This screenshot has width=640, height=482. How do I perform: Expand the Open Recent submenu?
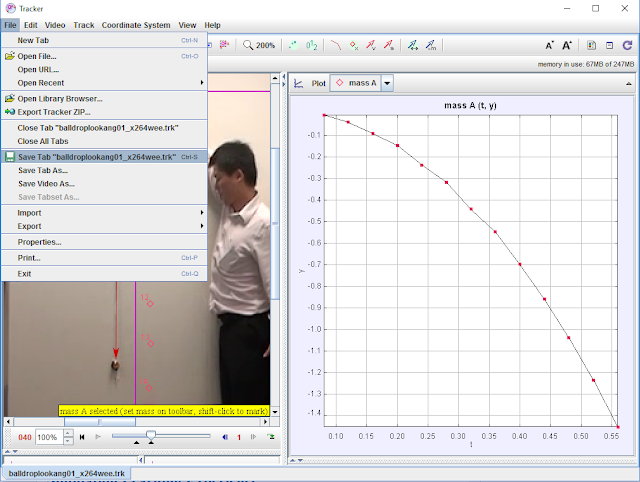104,83
